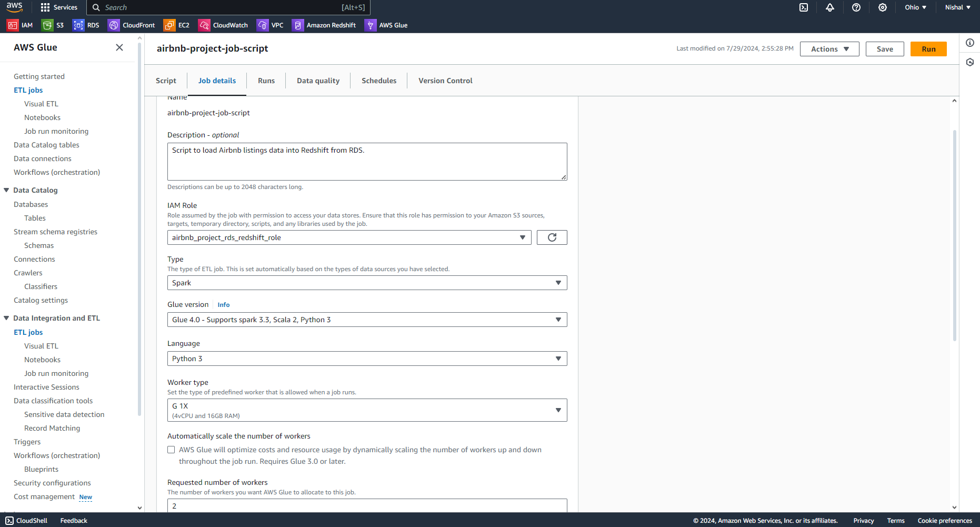Open the notifications bell
This screenshot has height=527, width=980.
click(x=830, y=7)
